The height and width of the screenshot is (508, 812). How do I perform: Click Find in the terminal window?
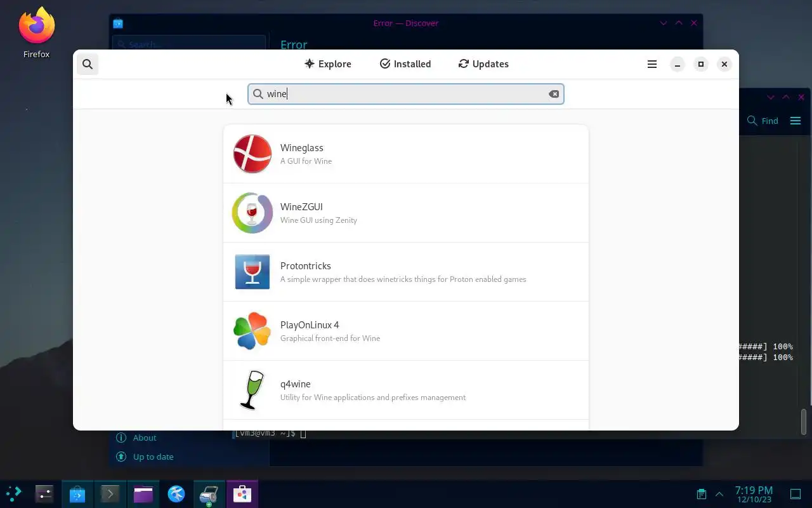(x=763, y=121)
